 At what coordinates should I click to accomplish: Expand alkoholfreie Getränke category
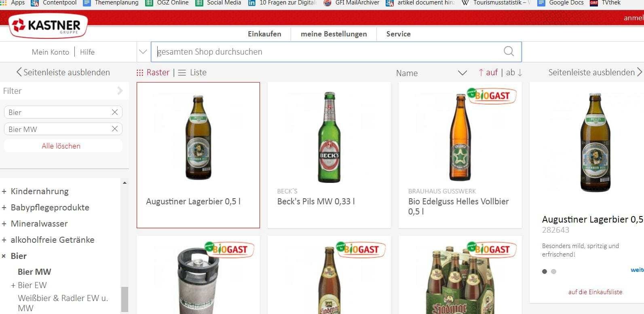4,240
